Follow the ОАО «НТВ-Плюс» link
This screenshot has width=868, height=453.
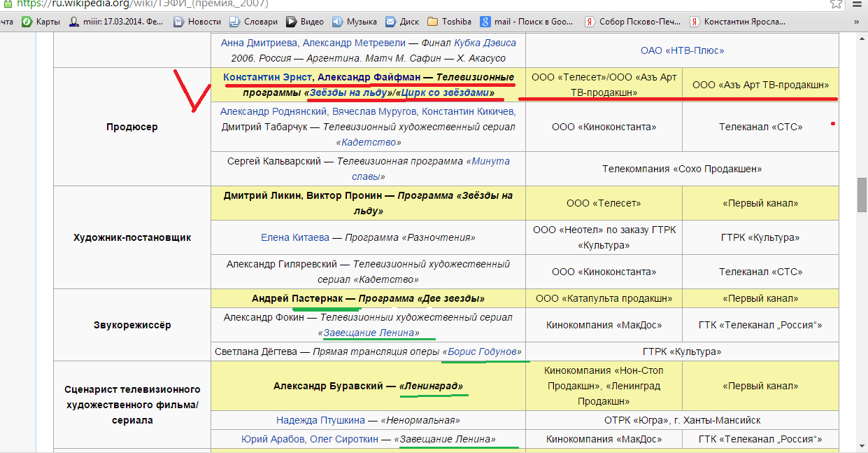[x=682, y=50]
